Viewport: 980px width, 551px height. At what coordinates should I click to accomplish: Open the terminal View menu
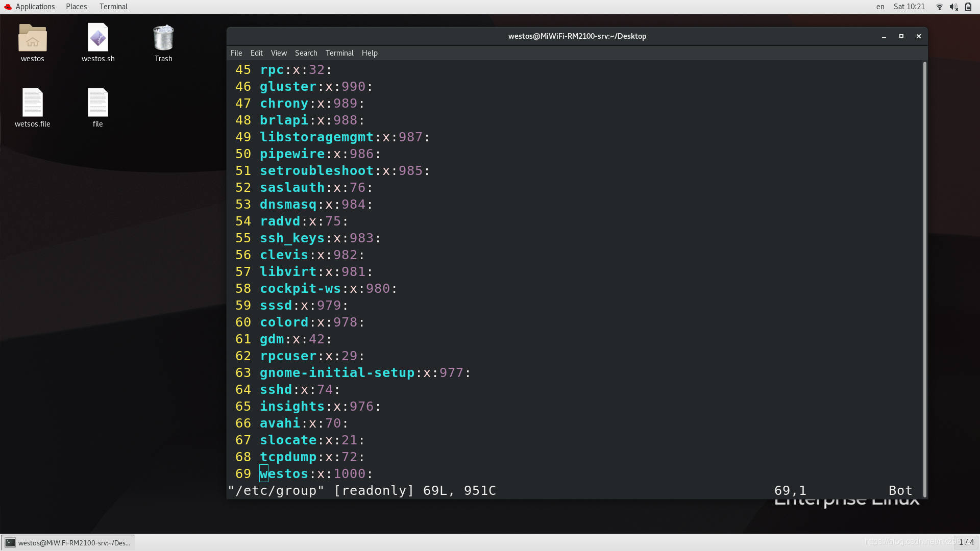[279, 53]
